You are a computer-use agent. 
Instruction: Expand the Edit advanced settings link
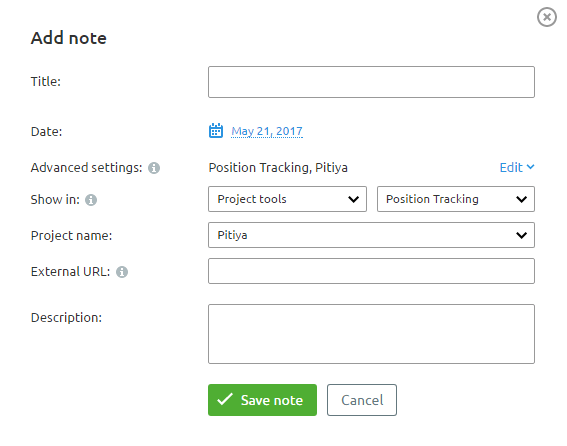[x=517, y=167]
